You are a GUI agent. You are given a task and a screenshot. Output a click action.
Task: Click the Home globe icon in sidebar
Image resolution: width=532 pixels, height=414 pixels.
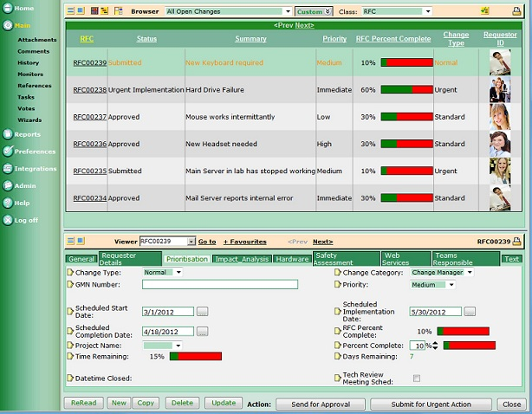(x=8, y=8)
